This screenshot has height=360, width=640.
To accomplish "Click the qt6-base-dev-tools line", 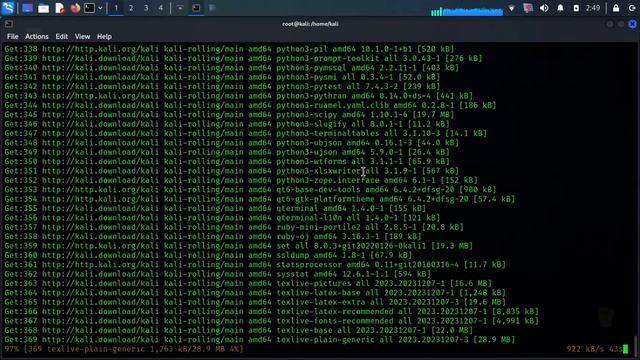I will (250, 190).
